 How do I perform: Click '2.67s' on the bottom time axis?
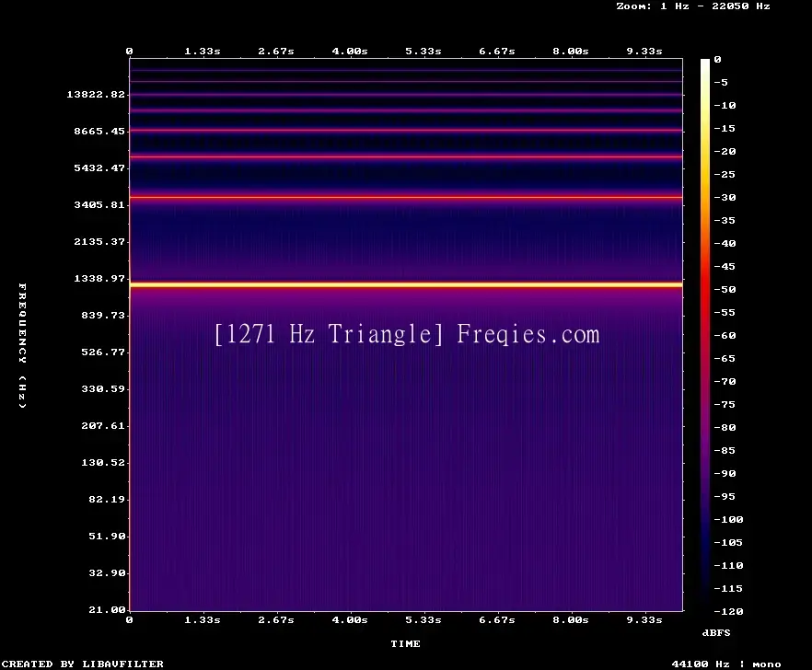(x=276, y=619)
